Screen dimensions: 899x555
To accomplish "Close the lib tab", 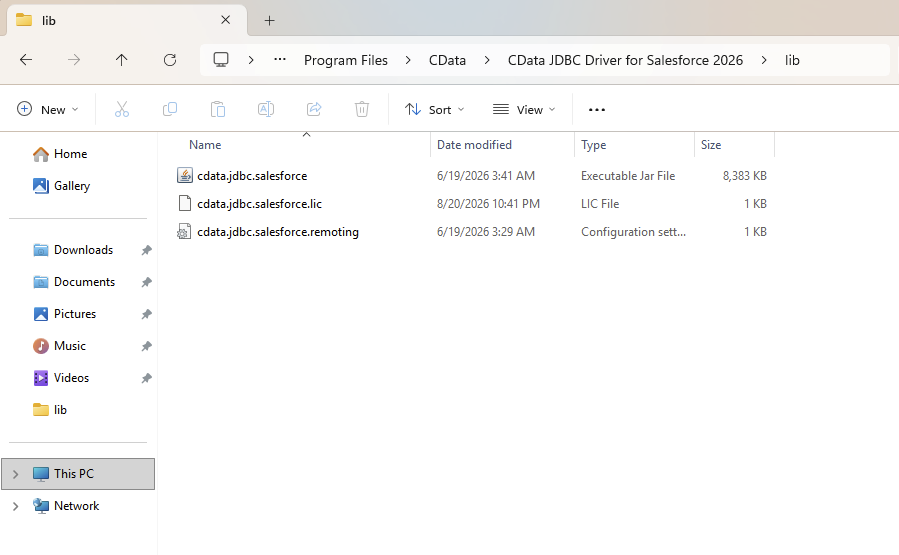I will (x=225, y=20).
